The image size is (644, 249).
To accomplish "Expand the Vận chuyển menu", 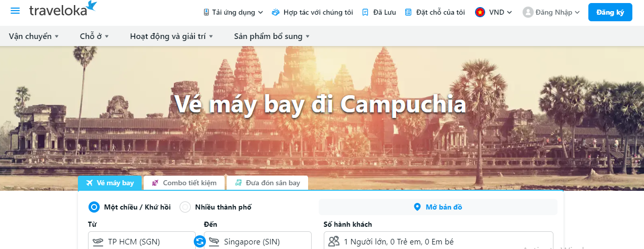I will coord(34,36).
